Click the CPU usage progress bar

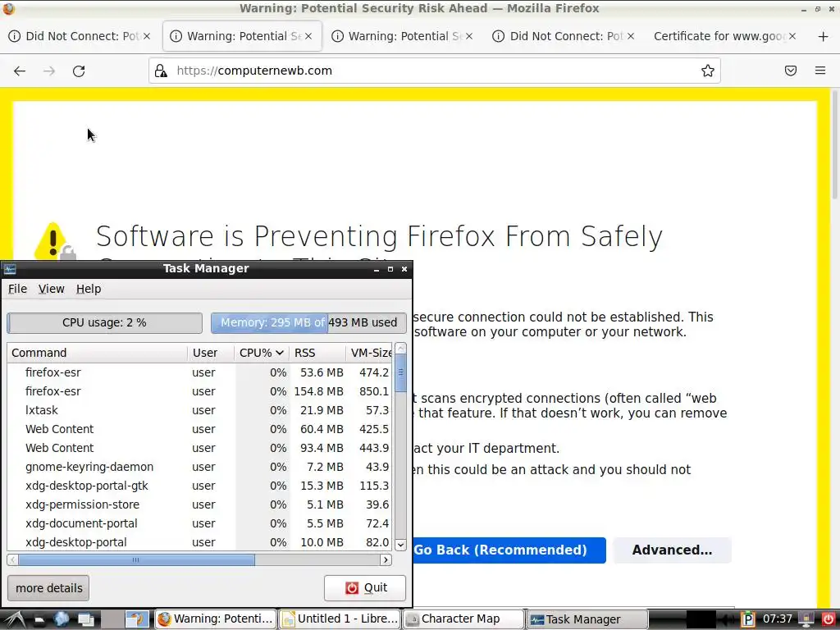pos(104,322)
